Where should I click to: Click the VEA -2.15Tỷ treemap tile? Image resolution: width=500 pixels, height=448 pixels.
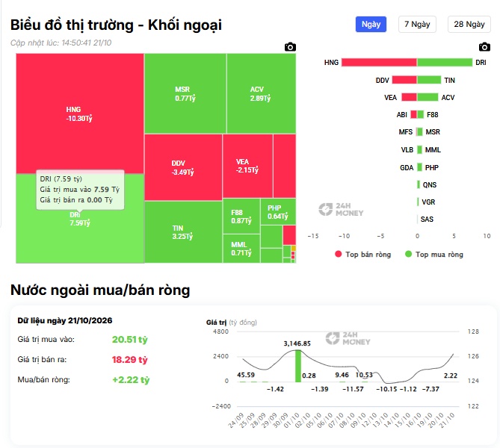247,166
